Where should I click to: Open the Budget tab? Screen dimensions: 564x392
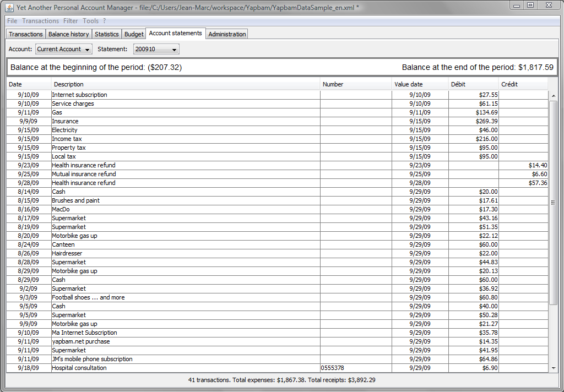pos(134,34)
